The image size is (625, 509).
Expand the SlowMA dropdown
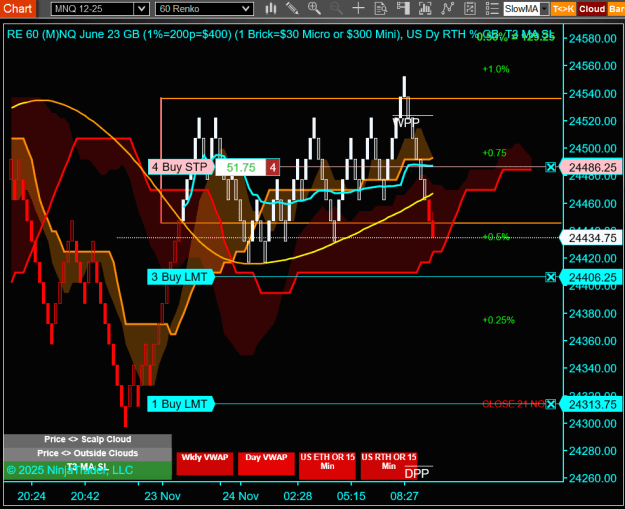(544, 9)
